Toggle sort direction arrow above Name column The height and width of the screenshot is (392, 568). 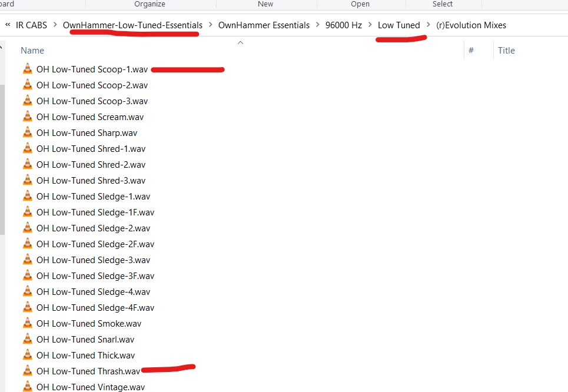[x=240, y=43]
